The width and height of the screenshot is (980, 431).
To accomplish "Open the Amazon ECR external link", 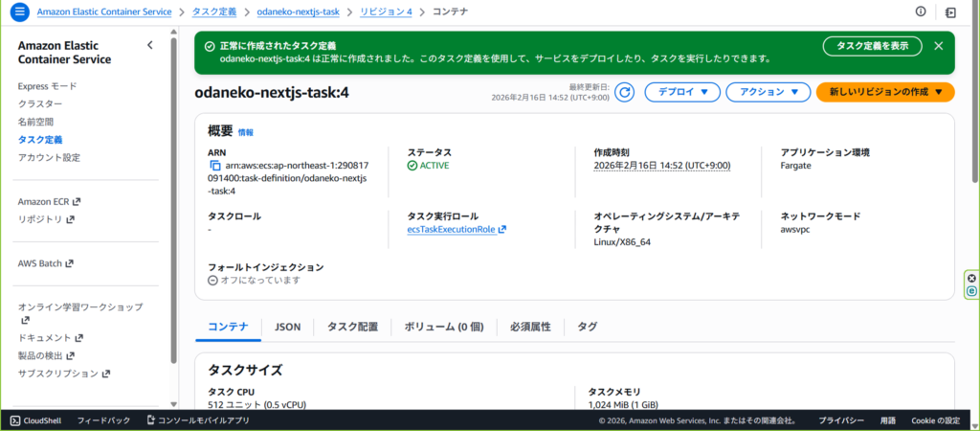I will pos(49,201).
